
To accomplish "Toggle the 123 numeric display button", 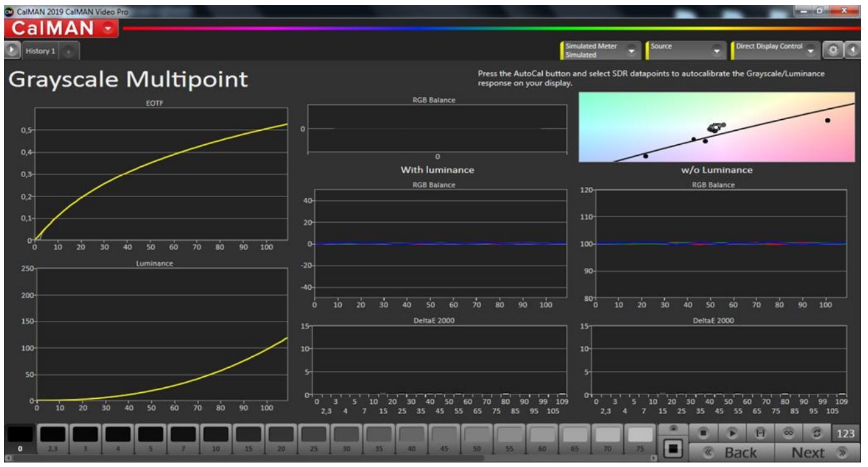I will (x=845, y=433).
